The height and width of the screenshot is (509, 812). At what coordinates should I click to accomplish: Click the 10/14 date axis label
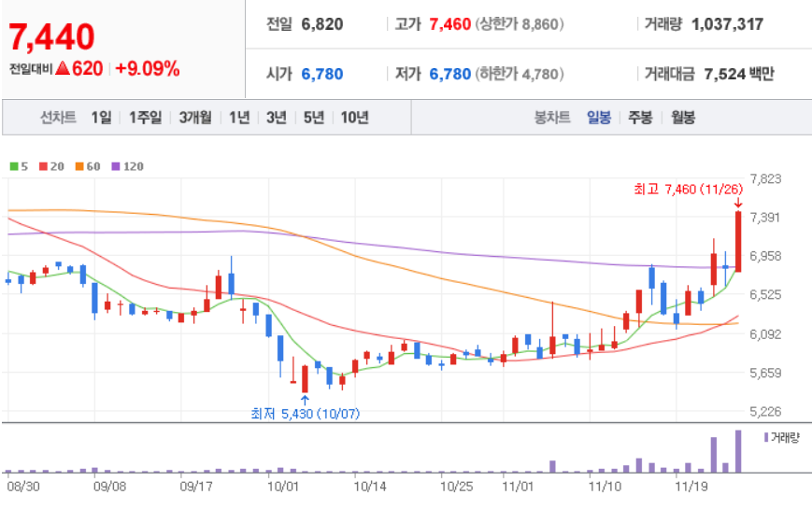[370, 487]
